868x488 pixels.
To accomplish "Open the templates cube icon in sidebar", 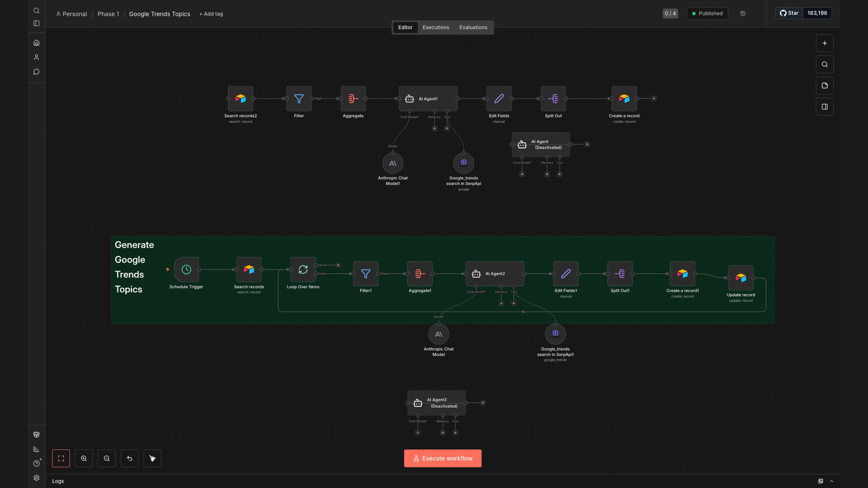I will coord(37,435).
